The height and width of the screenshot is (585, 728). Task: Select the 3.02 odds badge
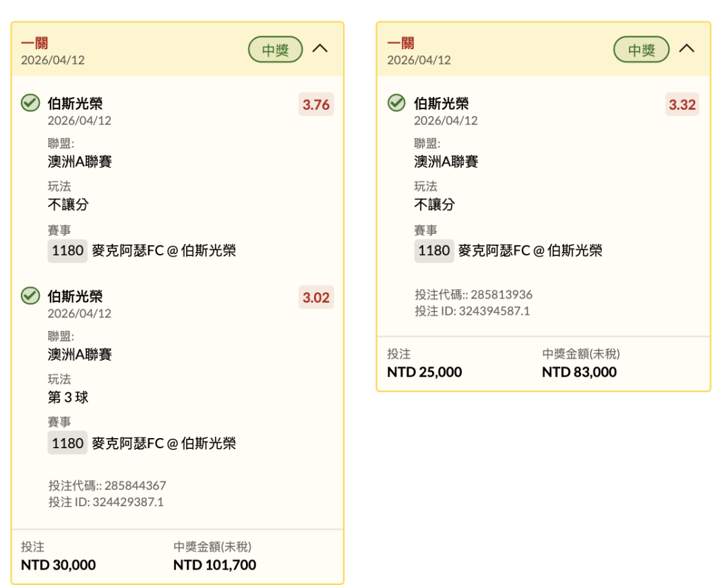[x=316, y=297]
